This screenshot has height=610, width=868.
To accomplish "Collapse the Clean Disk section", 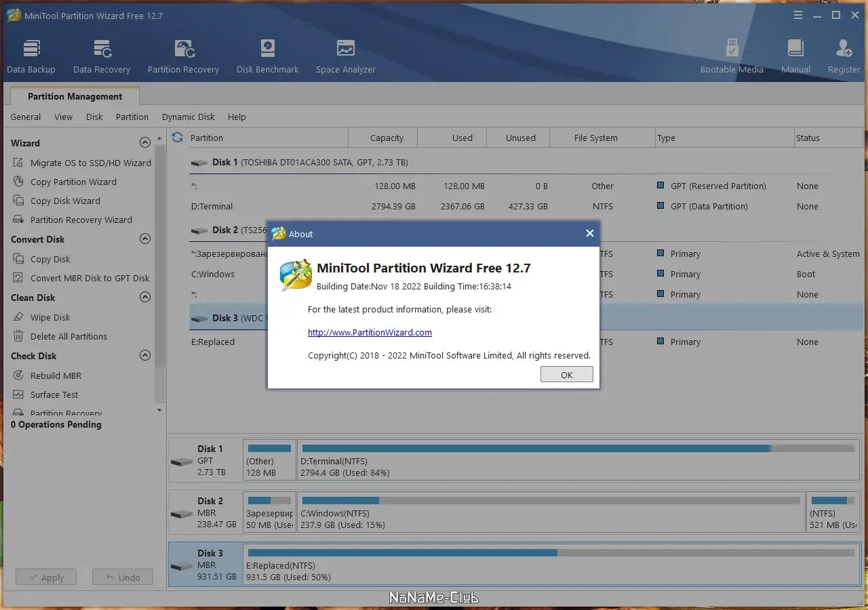I will (x=144, y=298).
